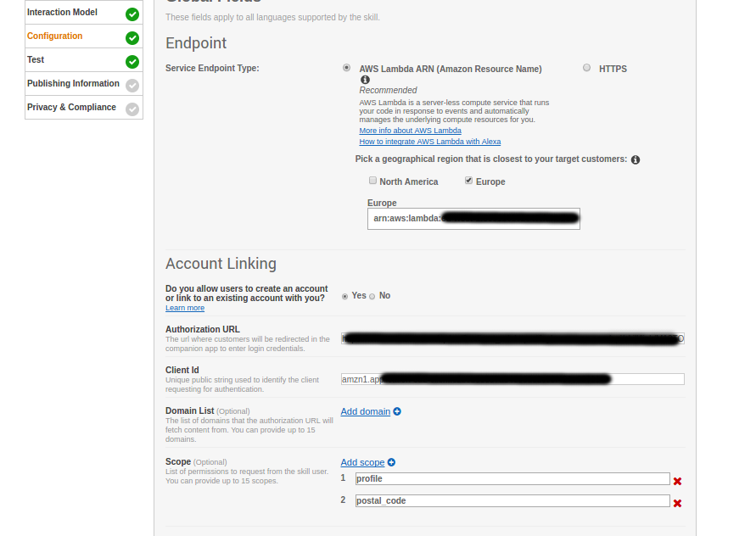This screenshot has width=756, height=536.
Task: Remove the profile scope with red X
Action: coord(677,481)
